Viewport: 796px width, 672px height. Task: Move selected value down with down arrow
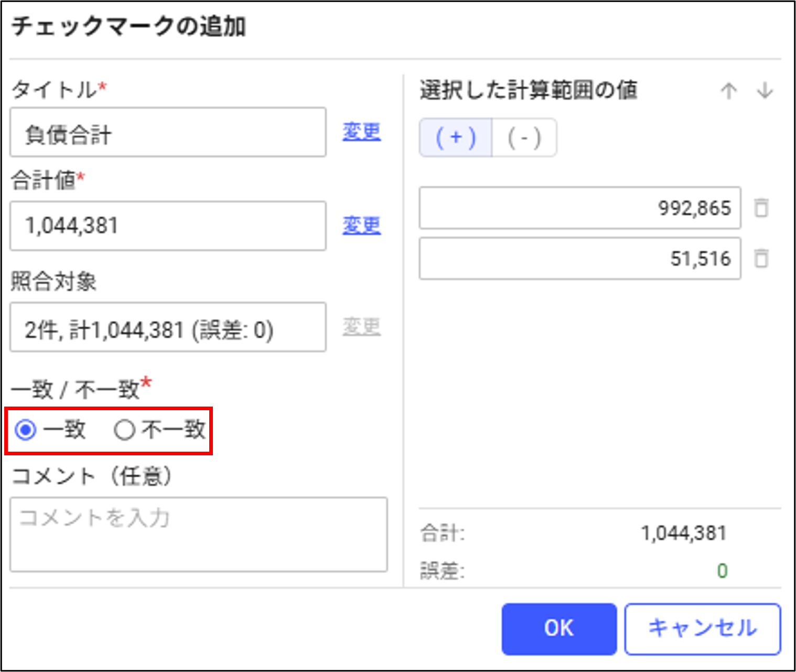765,91
